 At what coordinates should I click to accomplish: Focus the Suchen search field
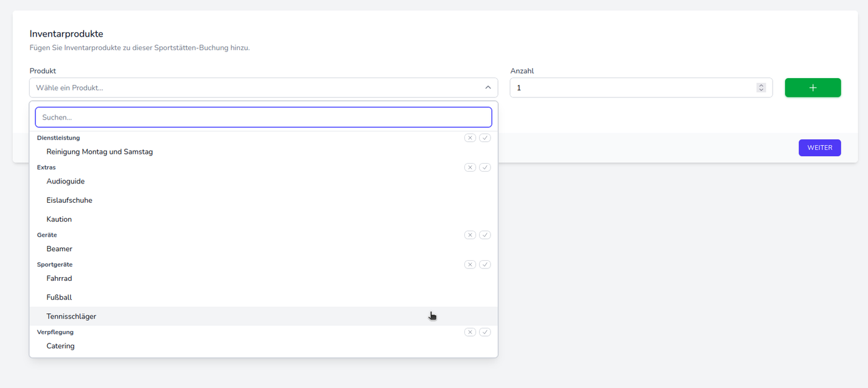click(x=263, y=117)
